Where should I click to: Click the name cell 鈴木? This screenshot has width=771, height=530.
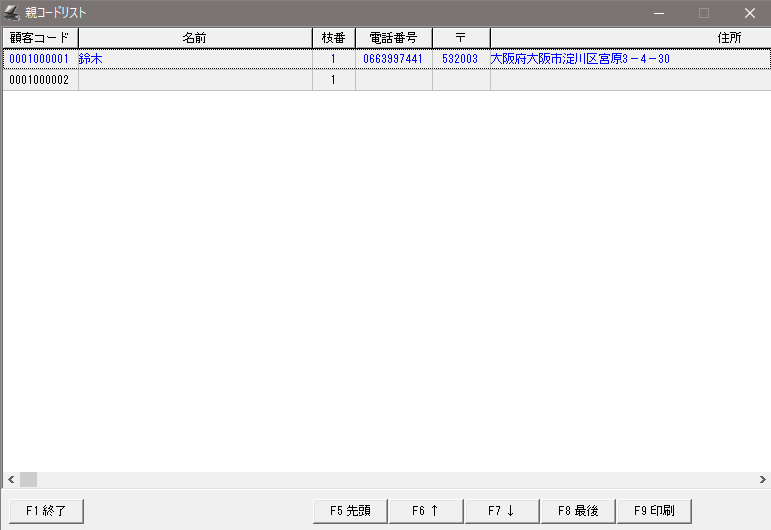pos(91,59)
